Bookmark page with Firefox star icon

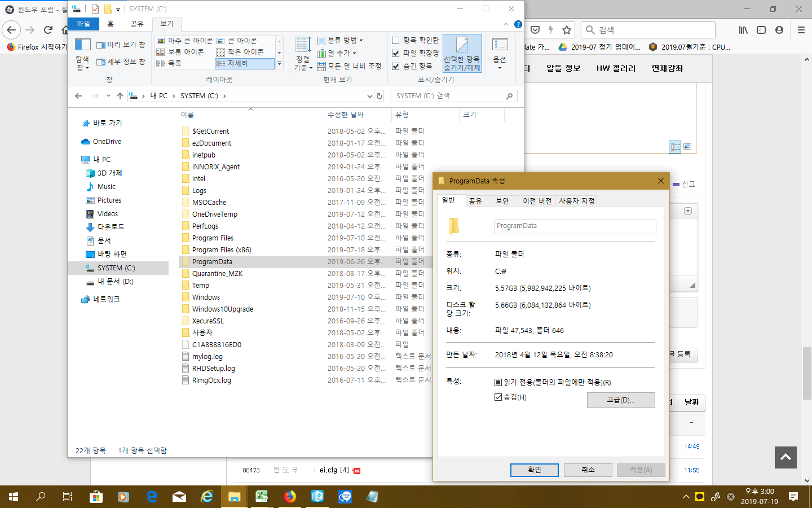point(567,30)
